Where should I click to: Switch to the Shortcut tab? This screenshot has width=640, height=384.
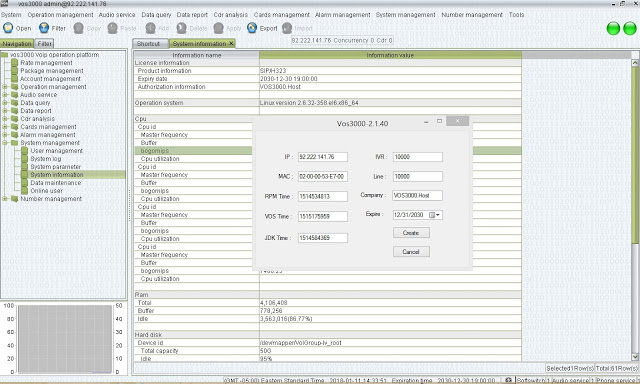[x=149, y=43]
